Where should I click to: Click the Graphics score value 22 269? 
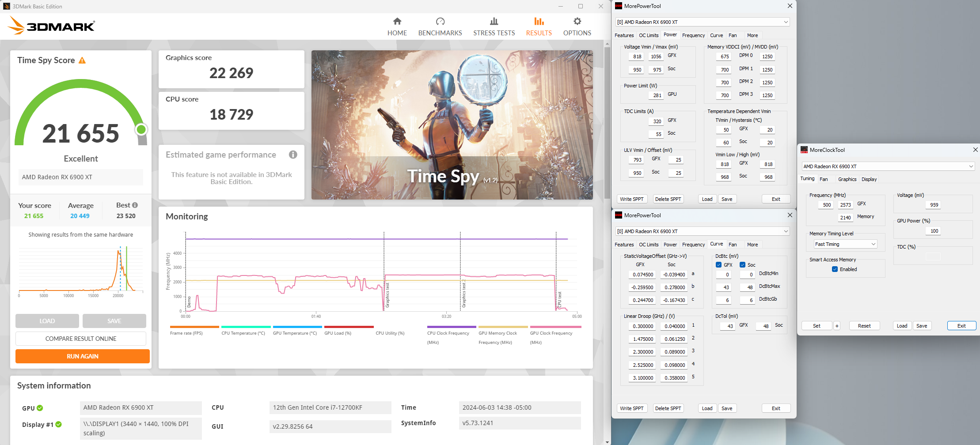tap(232, 73)
